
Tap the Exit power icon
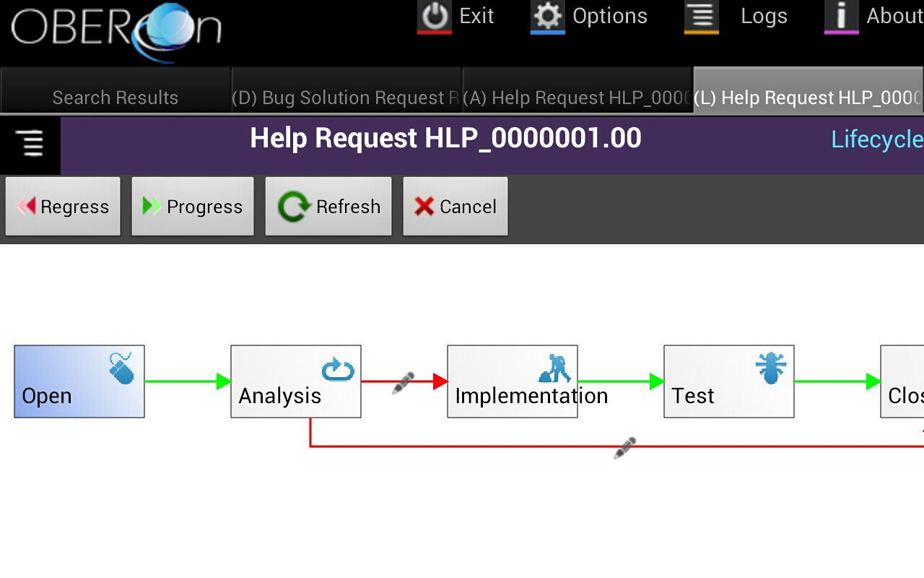click(435, 16)
